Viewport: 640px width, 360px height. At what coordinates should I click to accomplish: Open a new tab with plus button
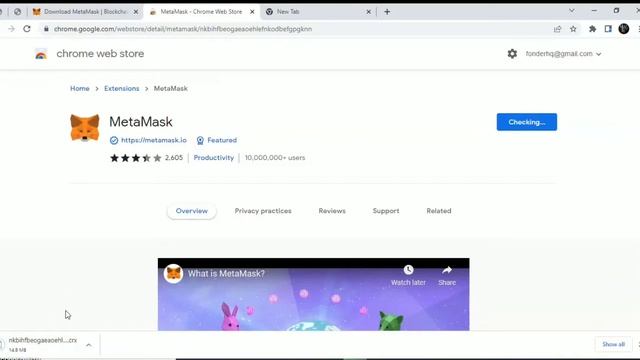coord(387,12)
